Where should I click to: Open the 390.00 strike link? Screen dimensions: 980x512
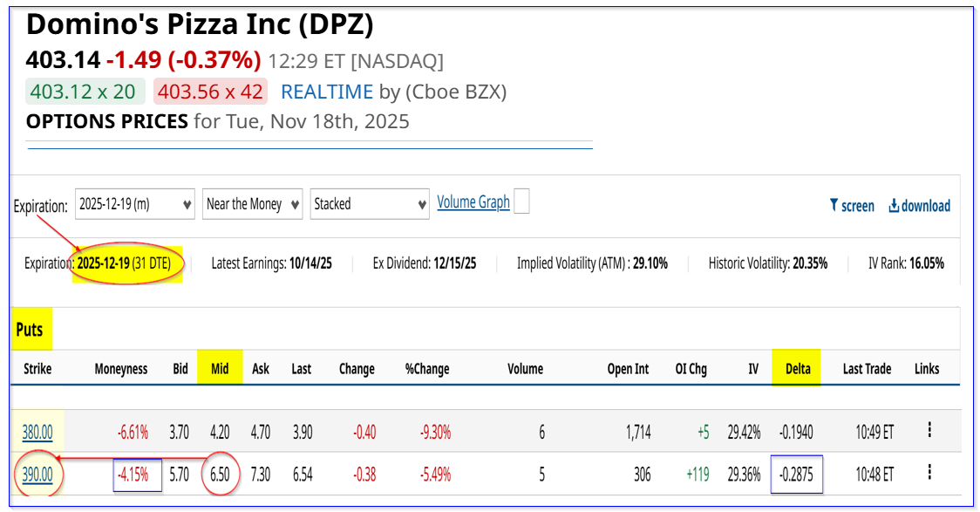[x=37, y=474]
